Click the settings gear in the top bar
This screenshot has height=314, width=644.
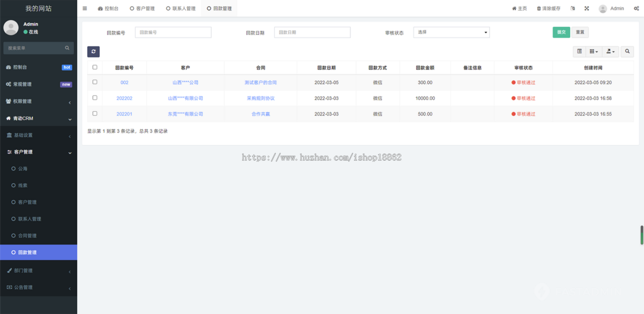[636, 8]
